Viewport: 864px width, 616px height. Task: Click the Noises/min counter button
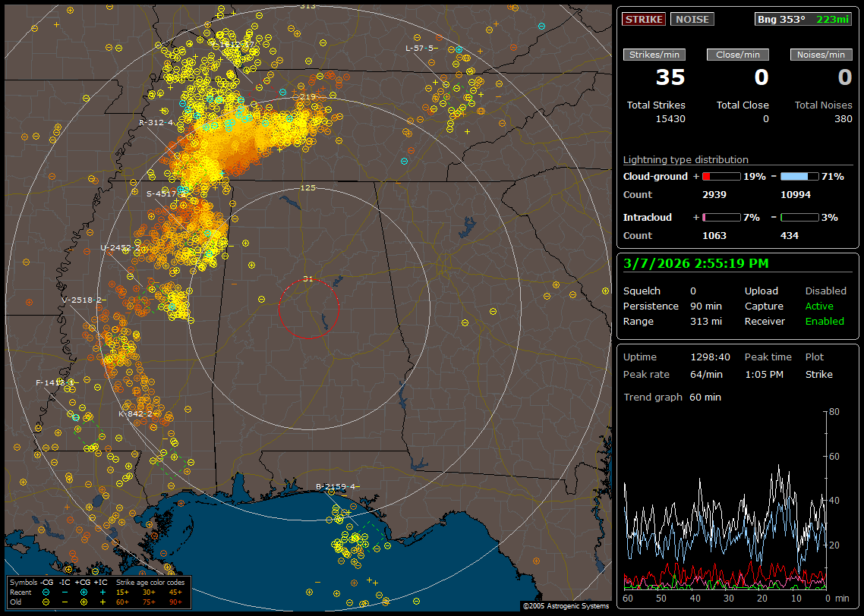[822, 55]
